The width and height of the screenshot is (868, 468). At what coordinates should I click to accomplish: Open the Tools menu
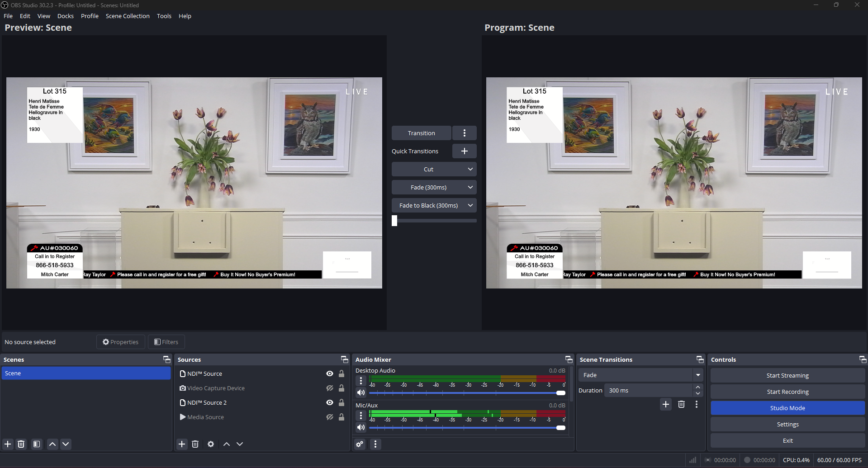click(164, 16)
